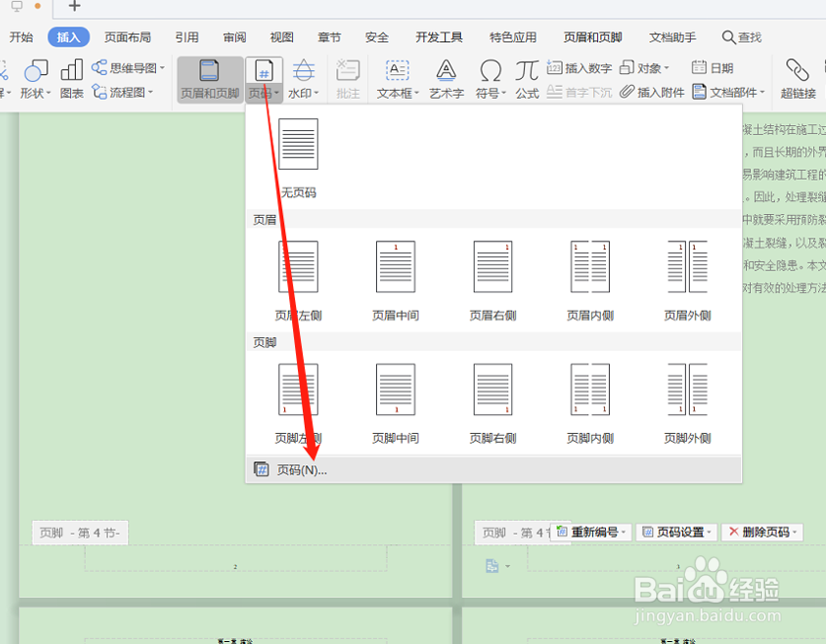This screenshot has height=644, width=826.
Task: Choose 无页码 to clear page numbers
Action: tap(299, 148)
